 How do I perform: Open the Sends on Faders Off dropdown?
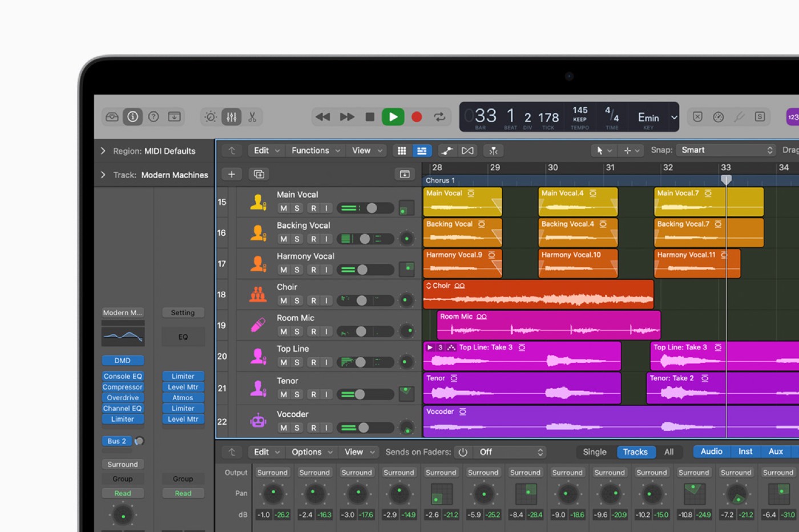coord(510,452)
